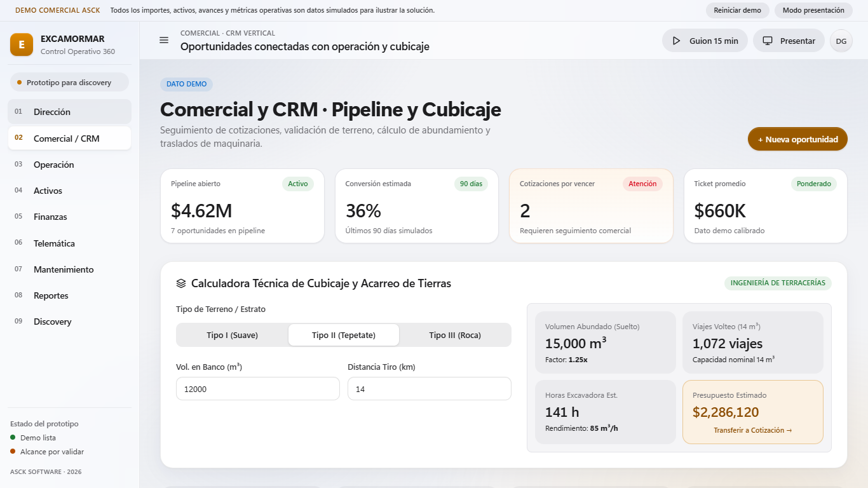Click the Vol. en Banco input field

(x=258, y=389)
